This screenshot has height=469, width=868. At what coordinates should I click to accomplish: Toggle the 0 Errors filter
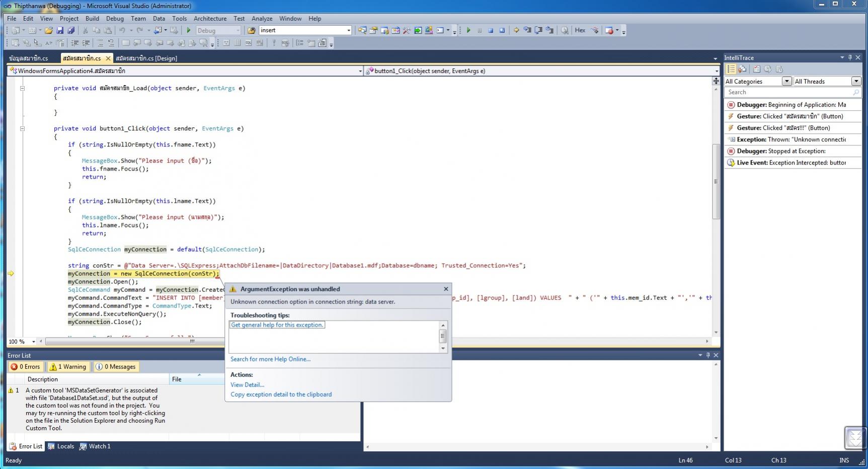click(26, 367)
